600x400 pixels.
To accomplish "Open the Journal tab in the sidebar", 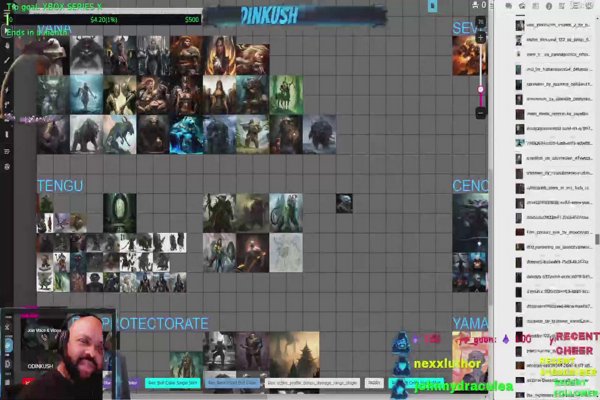I will coord(536,5).
